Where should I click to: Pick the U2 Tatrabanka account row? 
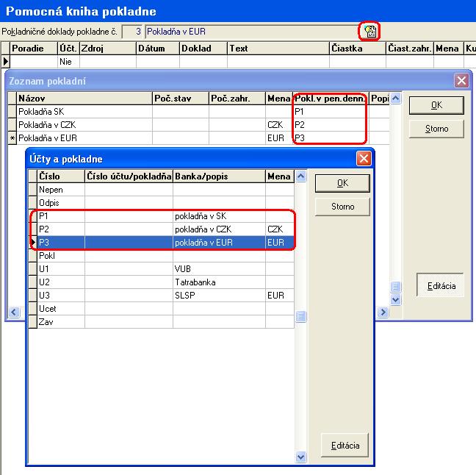pos(160,282)
